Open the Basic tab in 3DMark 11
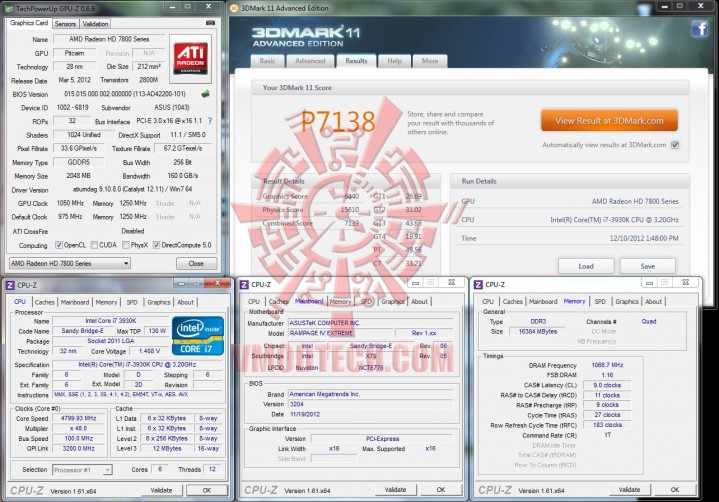 tap(267, 61)
